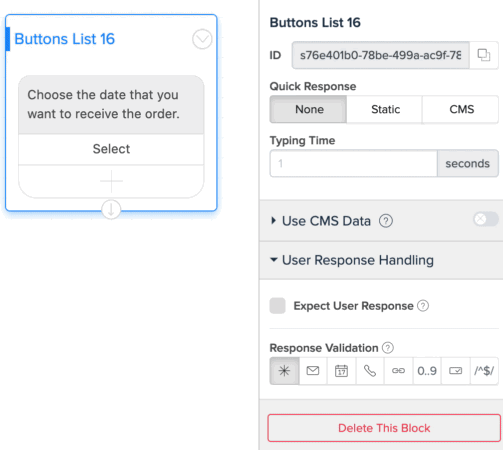Click the seconds unit label
Image resolution: width=503 pixels, height=450 pixels.
[468, 163]
